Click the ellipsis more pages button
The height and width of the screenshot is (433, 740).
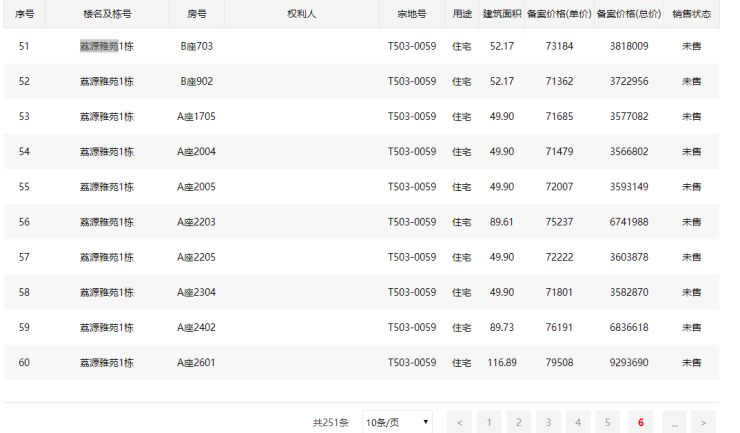coord(672,422)
